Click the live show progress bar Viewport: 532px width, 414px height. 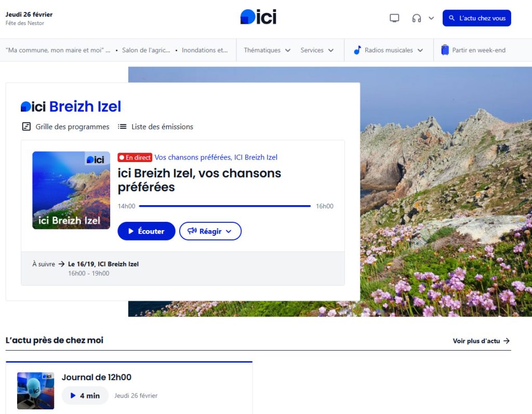point(224,206)
